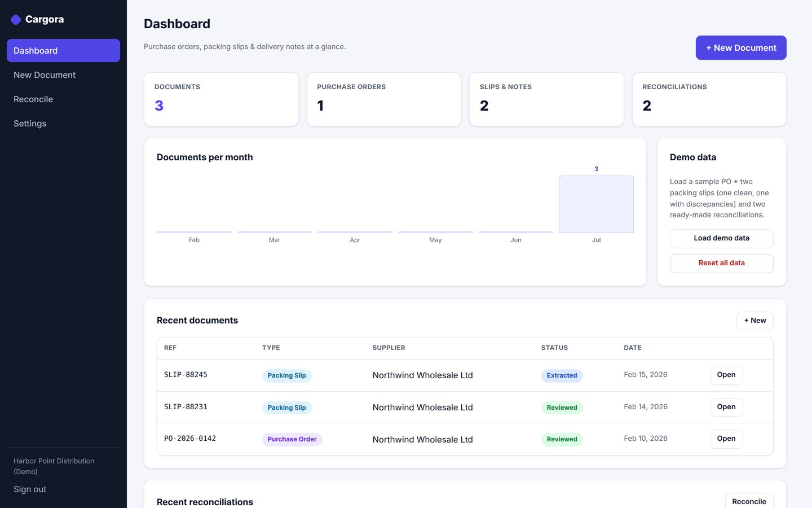Click the Jun label on the chart
The width and height of the screenshot is (812, 508).
[516, 240]
